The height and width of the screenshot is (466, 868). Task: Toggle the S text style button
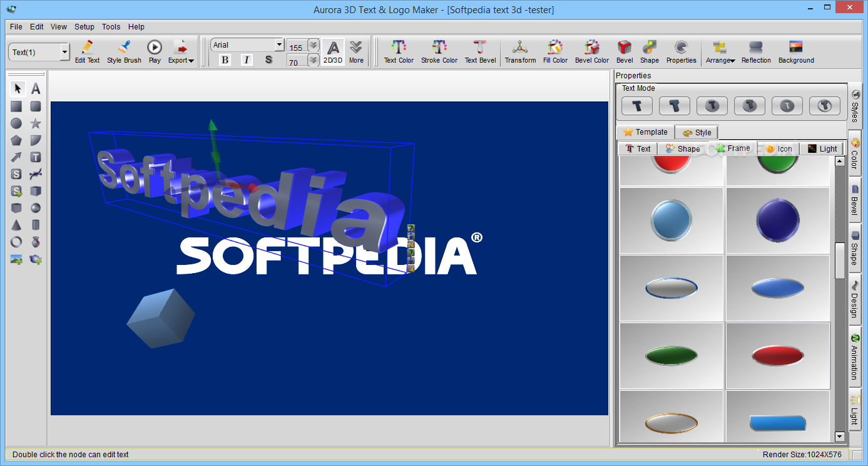[268, 60]
